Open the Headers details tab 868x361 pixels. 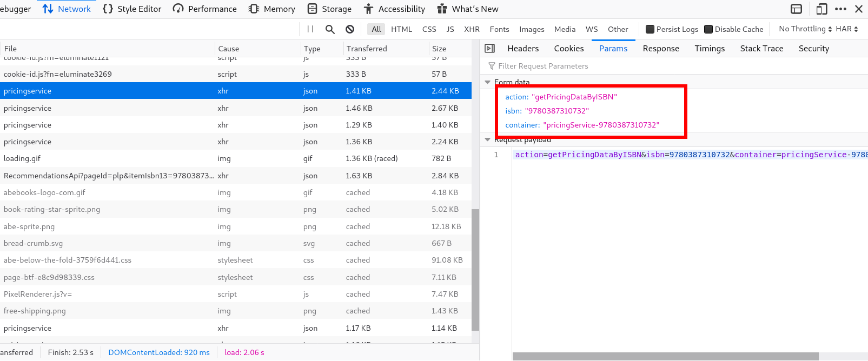523,49
